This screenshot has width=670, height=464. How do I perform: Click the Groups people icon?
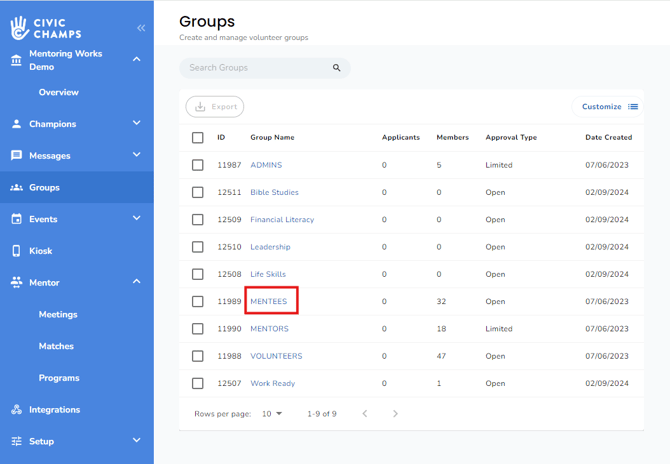[16, 188]
